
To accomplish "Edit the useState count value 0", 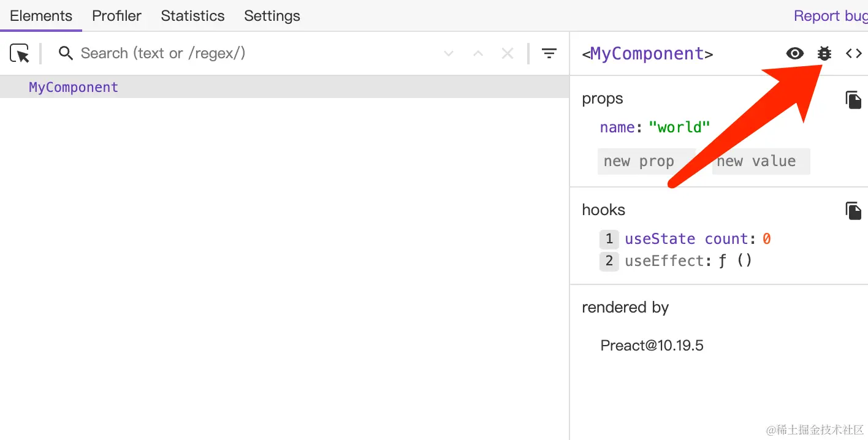I will [767, 239].
